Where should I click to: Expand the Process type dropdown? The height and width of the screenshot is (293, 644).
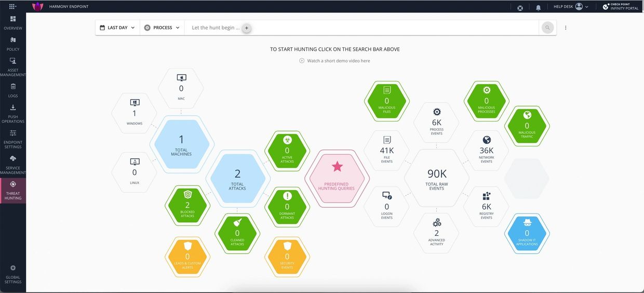click(162, 28)
